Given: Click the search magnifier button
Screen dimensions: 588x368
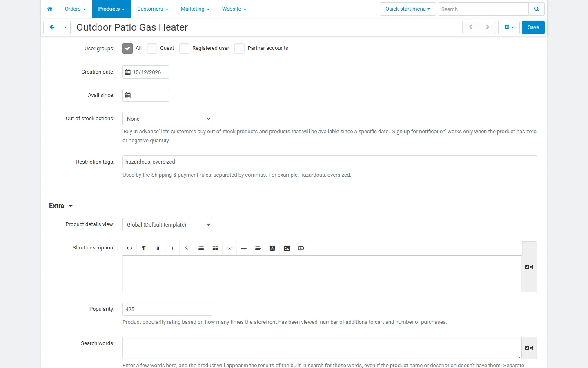Looking at the screenshot, I should click(x=537, y=9).
